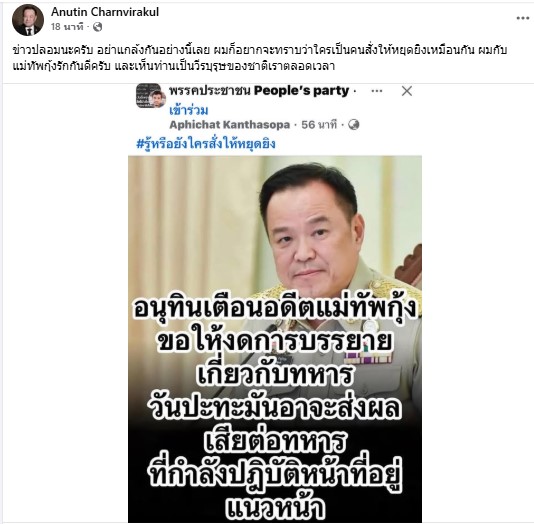Click the 18 นาที post timestamp
534x524 pixels.
pyautogui.click(x=67, y=27)
